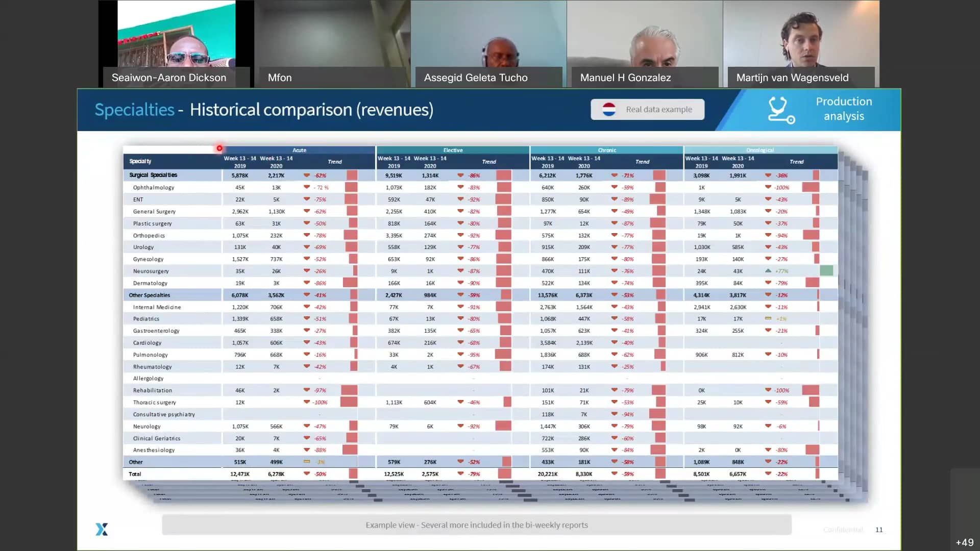Screen dimensions: 980x551
Task: Click the red trend bar for Surgical Specialties
Action: [352, 175]
